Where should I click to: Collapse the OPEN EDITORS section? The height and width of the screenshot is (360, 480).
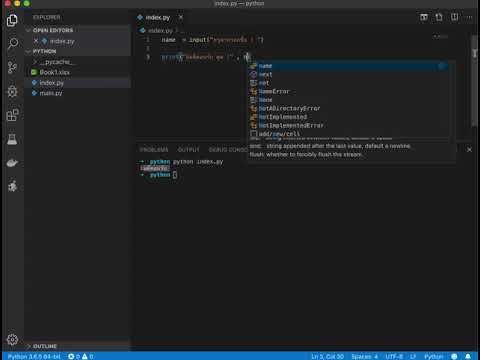(53, 30)
